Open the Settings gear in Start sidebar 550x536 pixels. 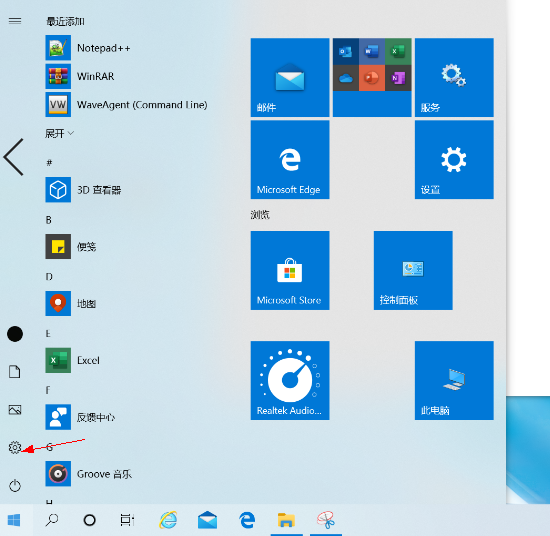15,447
